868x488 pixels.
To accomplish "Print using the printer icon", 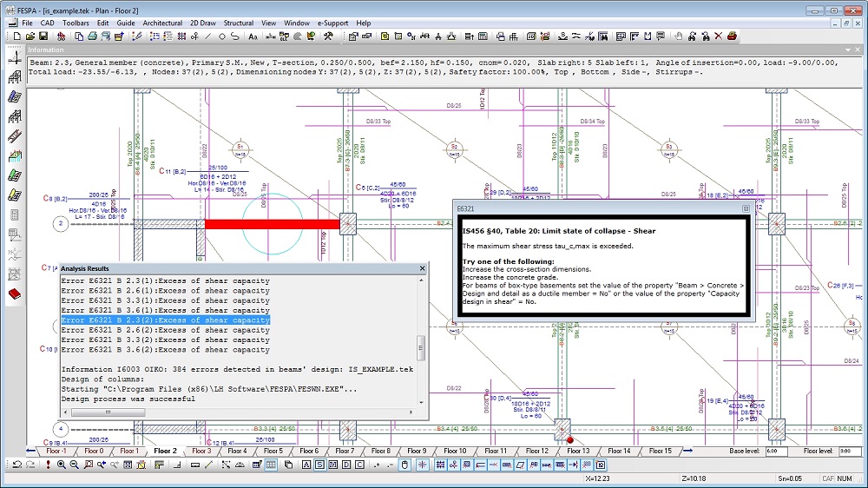I will pyautogui.click(x=92, y=36).
